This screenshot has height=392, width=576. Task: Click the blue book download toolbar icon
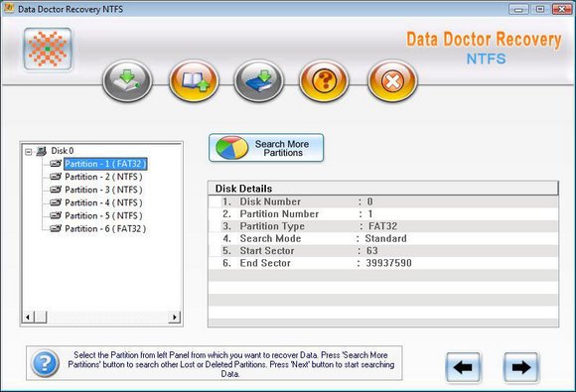click(x=258, y=80)
